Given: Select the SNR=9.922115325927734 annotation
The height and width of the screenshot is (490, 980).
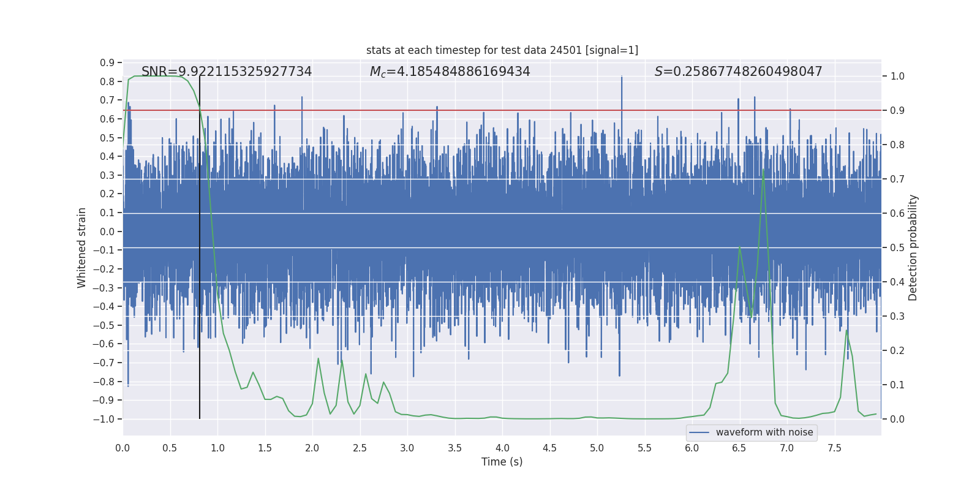Looking at the screenshot, I should tap(227, 72).
